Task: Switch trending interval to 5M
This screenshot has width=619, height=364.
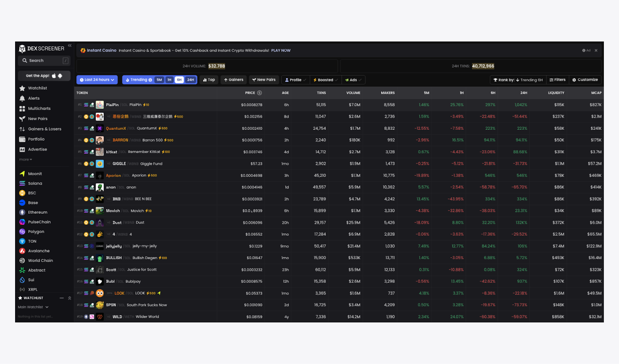Action: click(x=159, y=80)
